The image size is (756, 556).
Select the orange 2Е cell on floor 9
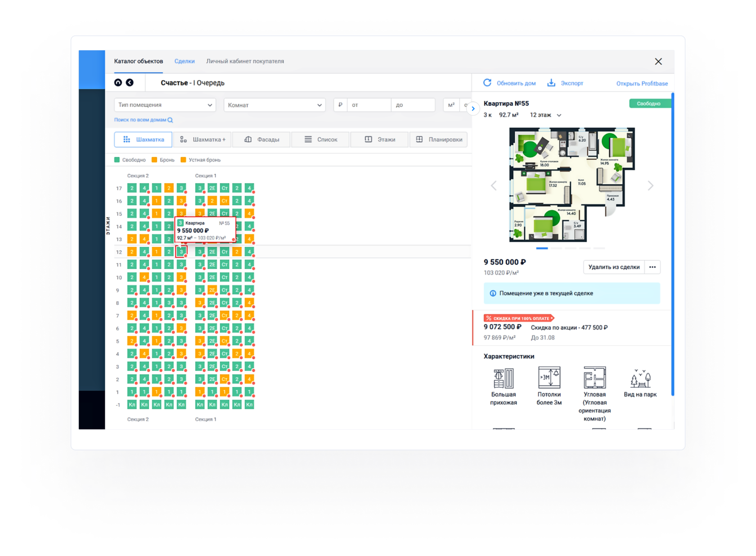(x=212, y=290)
